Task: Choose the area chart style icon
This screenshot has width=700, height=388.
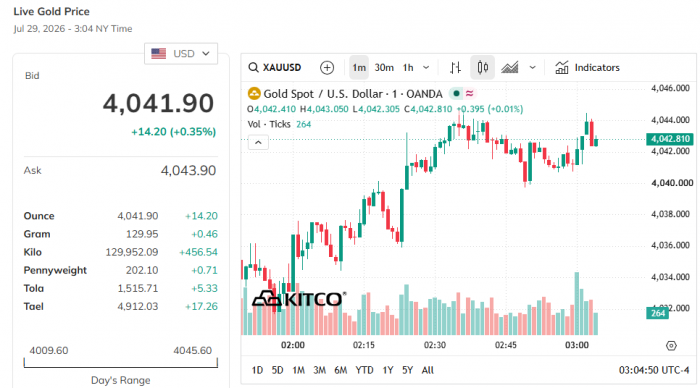Action: click(509, 67)
